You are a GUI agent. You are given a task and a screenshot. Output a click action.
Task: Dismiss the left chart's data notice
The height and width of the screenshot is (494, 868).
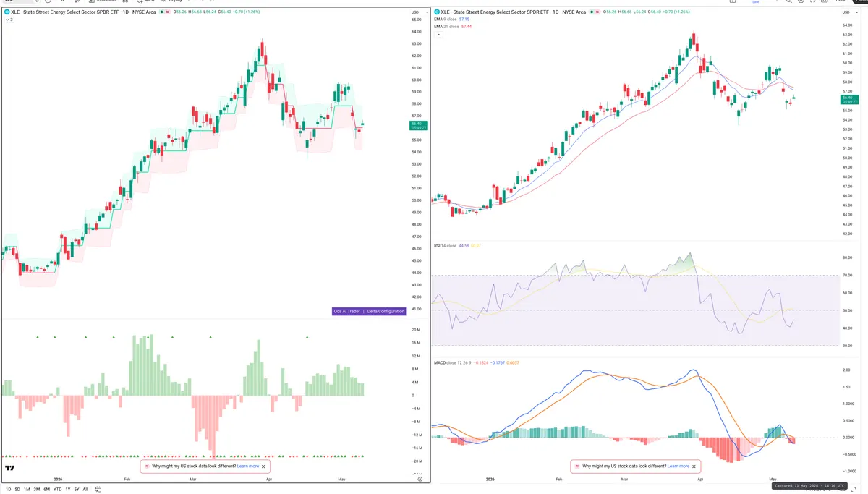(x=264, y=467)
